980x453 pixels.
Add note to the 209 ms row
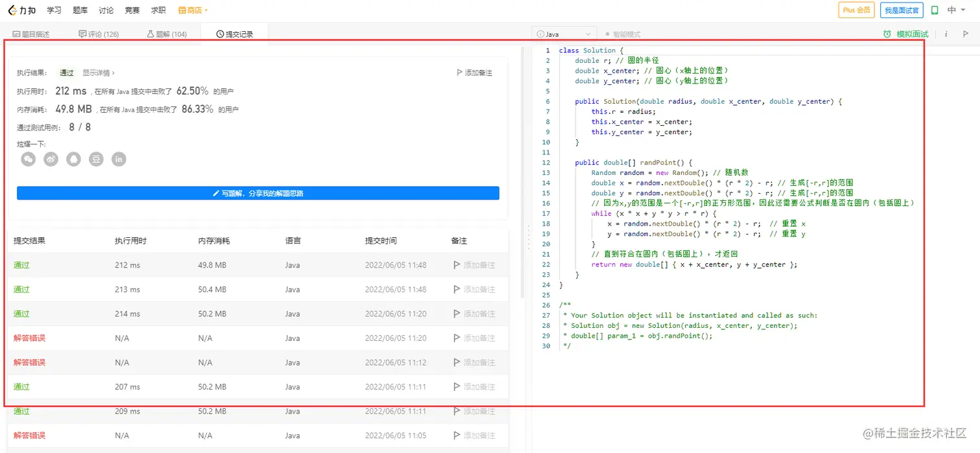474,412
